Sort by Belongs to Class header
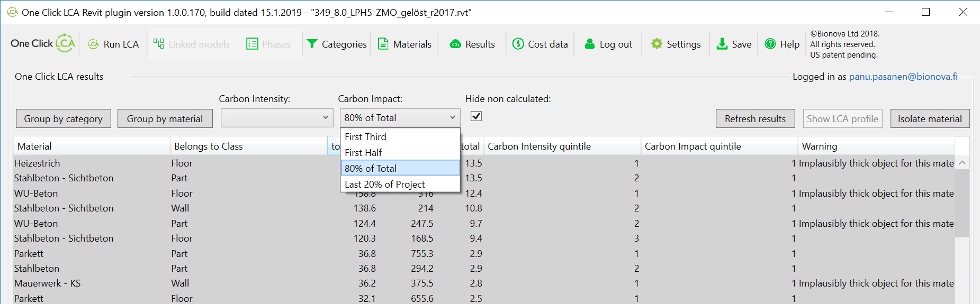Viewport: 980px width, 304px height. (249, 146)
